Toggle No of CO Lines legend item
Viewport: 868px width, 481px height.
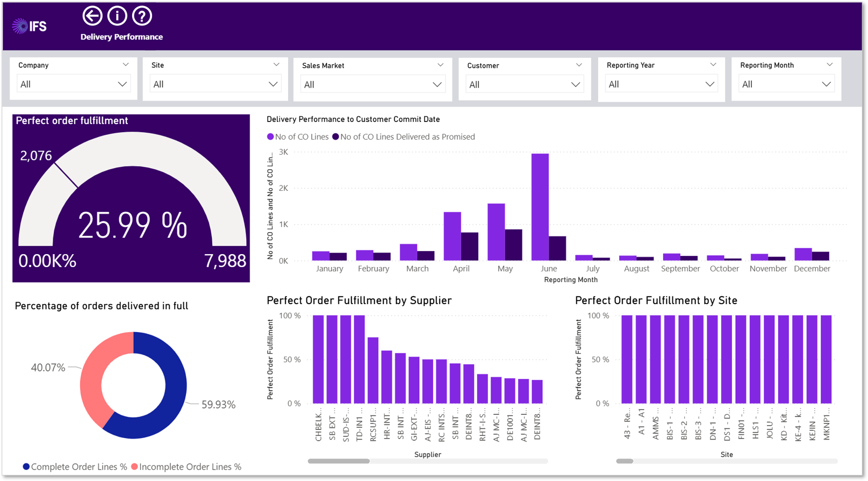(298, 137)
